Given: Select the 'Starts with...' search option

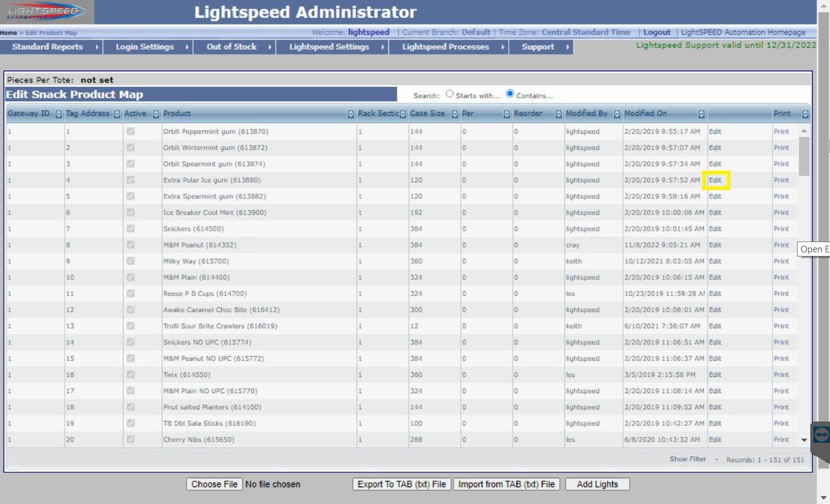Looking at the screenshot, I should (x=450, y=95).
